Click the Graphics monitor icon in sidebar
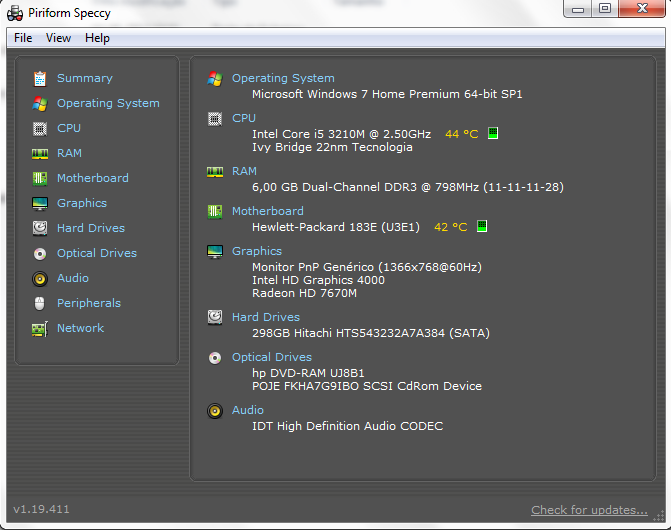Viewport: 671px width, 530px height. (x=40, y=204)
